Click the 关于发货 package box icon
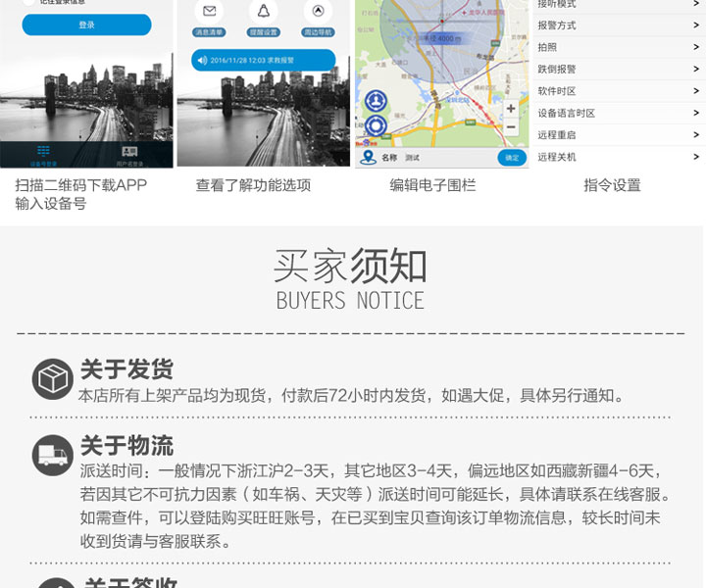 [52, 379]
